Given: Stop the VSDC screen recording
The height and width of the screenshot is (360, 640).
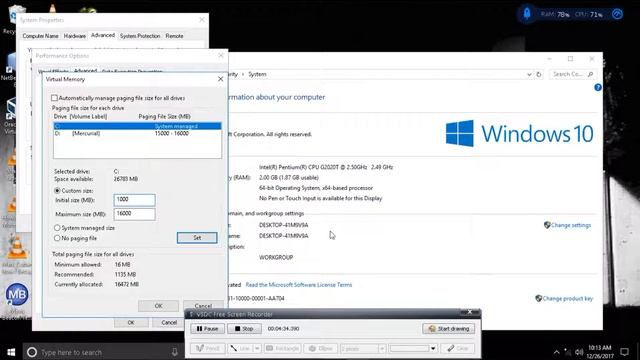Looking at the screenshot, I should coord(244,329).
